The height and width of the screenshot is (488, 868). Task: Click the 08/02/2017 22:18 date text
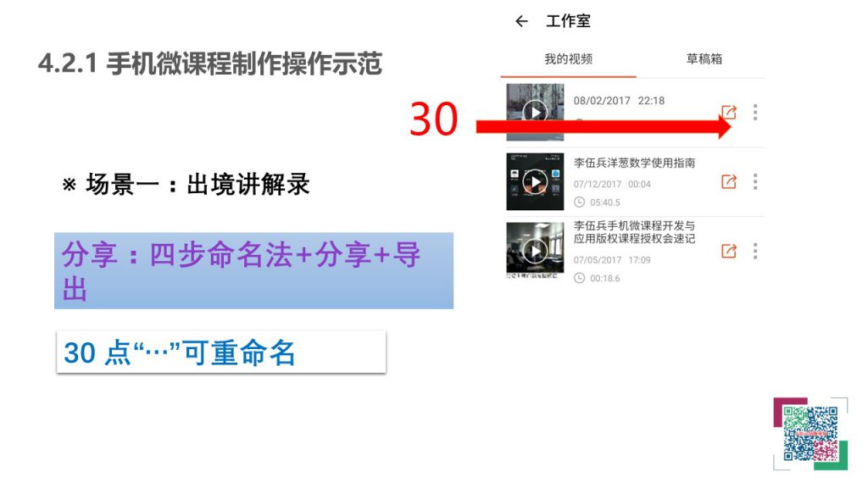pyautogui.click(x=619, y=101)
